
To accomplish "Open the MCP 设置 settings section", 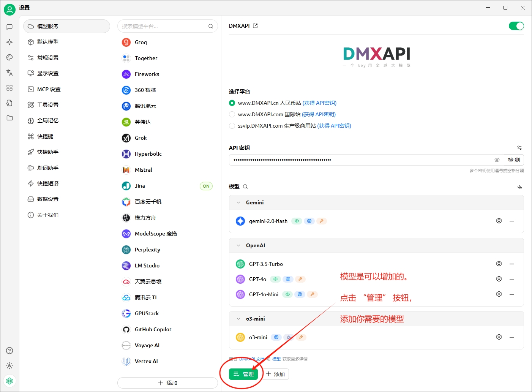I will [x=48, y=89].
